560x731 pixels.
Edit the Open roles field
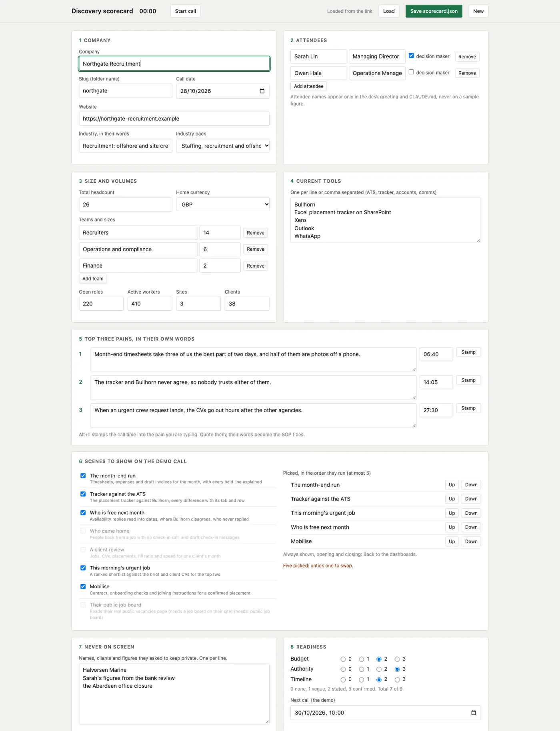pyautogui.click(x=101, y=304)
